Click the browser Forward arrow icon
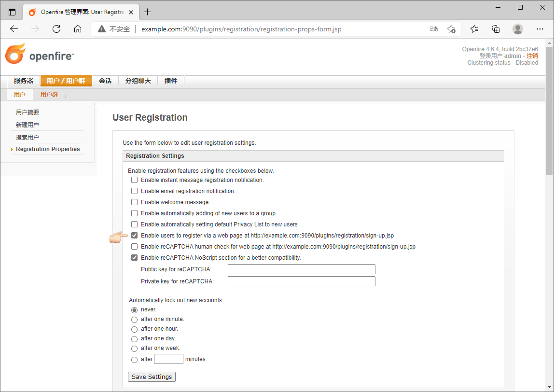The width and height of the screenshot is (554, 392). click(x=35, y=29)
